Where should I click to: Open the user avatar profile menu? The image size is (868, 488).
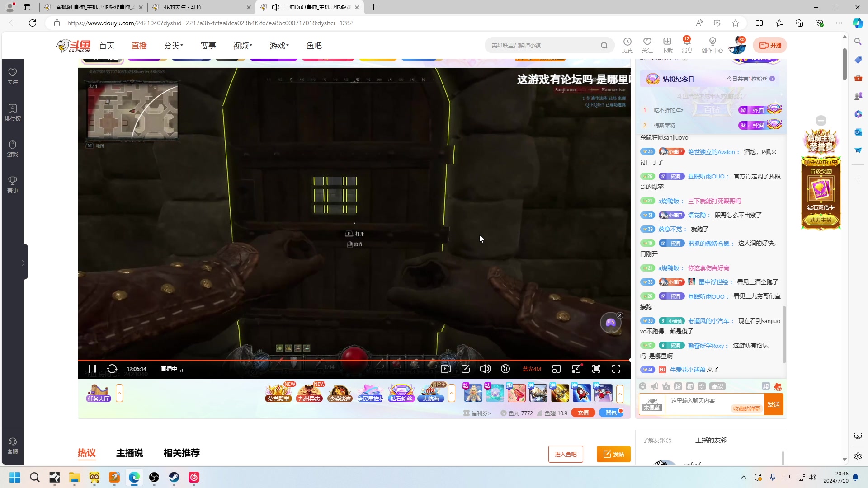click(737, 46)
